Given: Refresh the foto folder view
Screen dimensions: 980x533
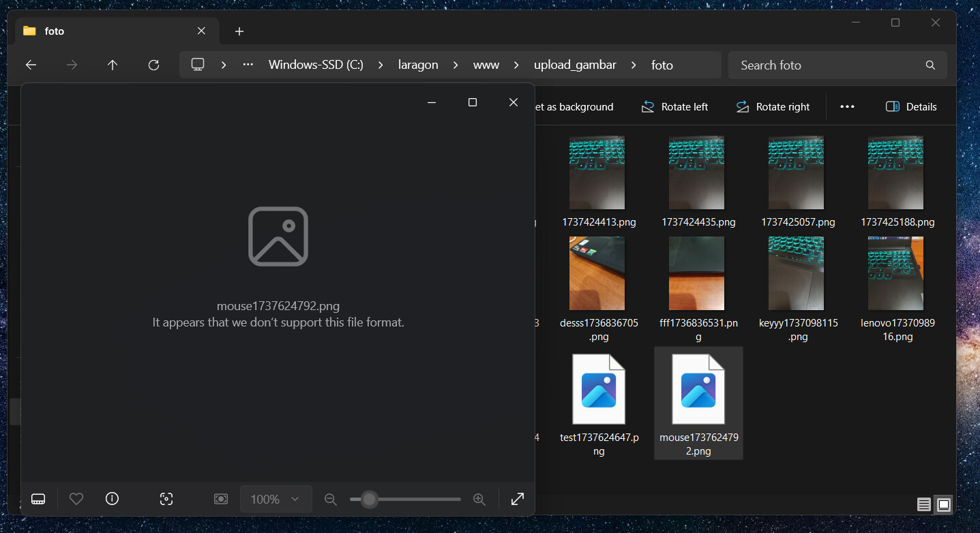Looking at the screenshot, I should point(153,65).
